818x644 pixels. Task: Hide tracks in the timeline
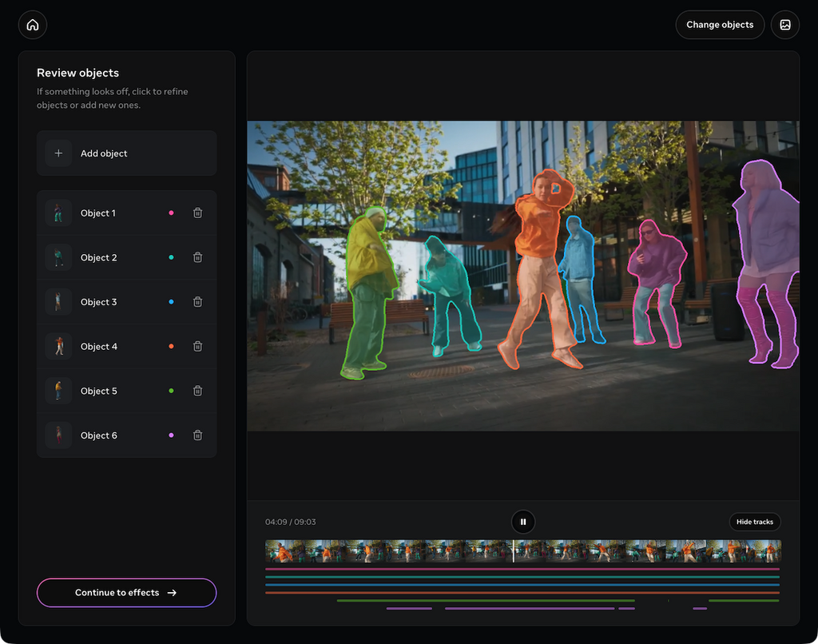[754, 522]
